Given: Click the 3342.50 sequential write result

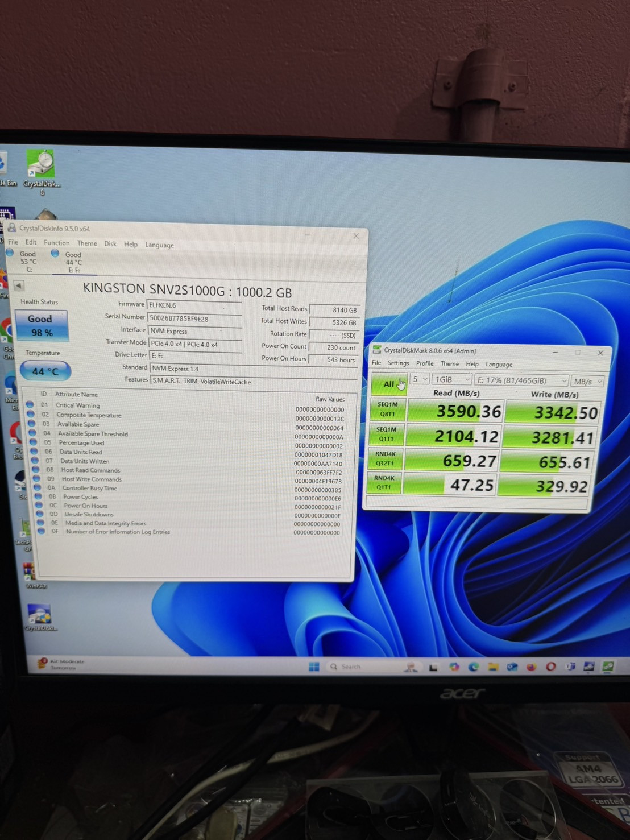Looking at the screenshot, I should tap(553, 413).
